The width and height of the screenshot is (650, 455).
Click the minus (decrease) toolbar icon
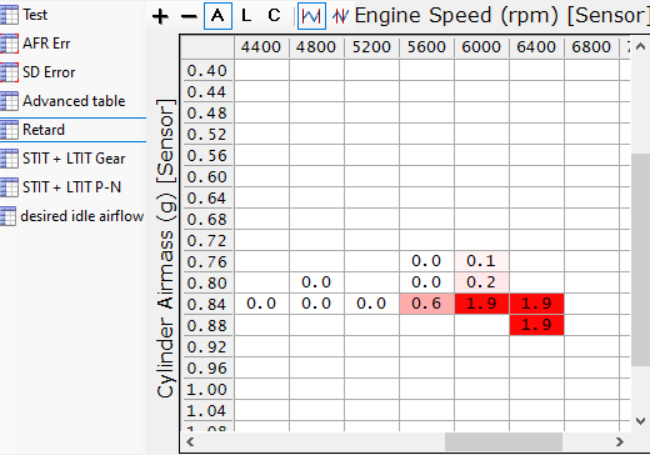[189, 17]
